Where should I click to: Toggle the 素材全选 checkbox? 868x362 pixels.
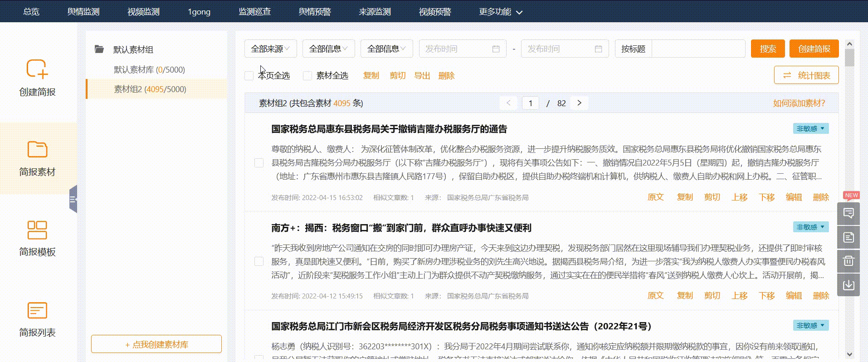click(x=307, y=76)
